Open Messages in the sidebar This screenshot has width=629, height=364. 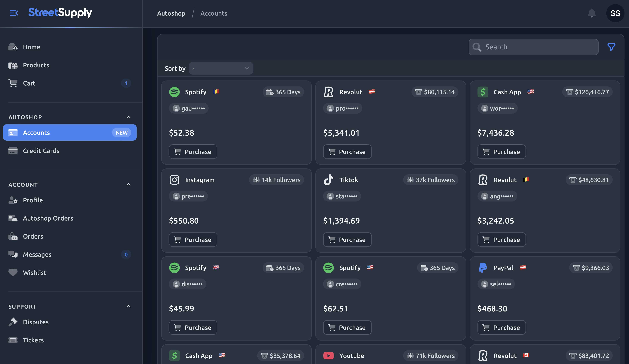pos(70,254)
